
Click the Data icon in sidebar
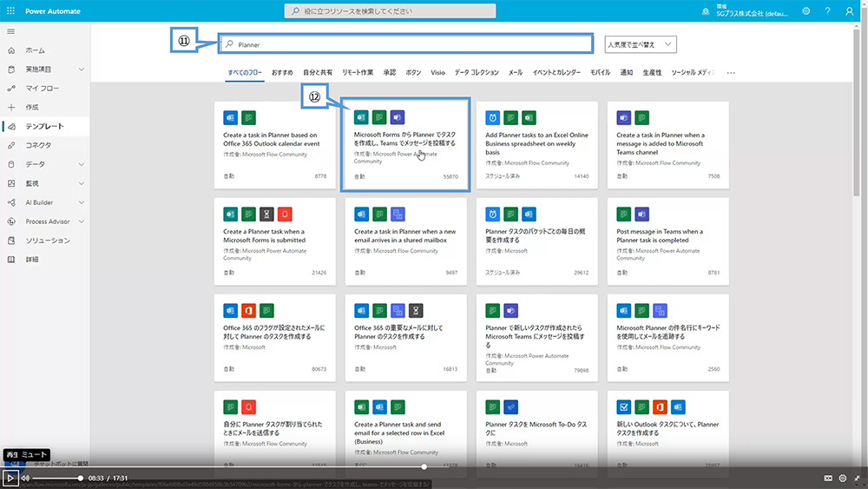(x=11, y=164)
